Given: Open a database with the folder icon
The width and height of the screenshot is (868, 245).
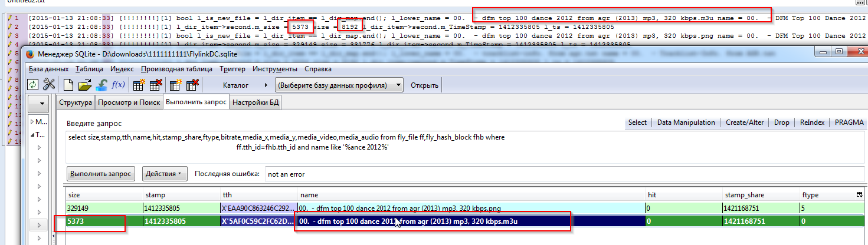Looking at the screenshot, I should [85, 85].
